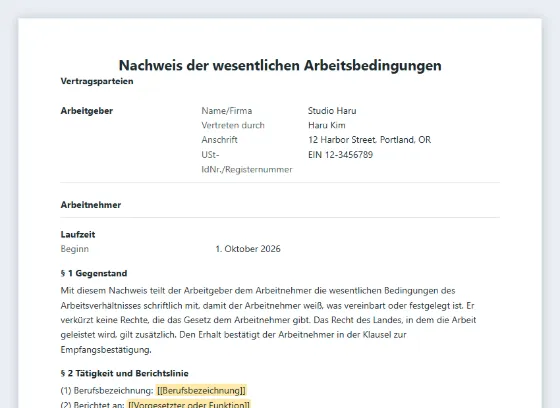Click the 'Anschrift' label
Screen dimensions: 560x408
tap(219, 140)
